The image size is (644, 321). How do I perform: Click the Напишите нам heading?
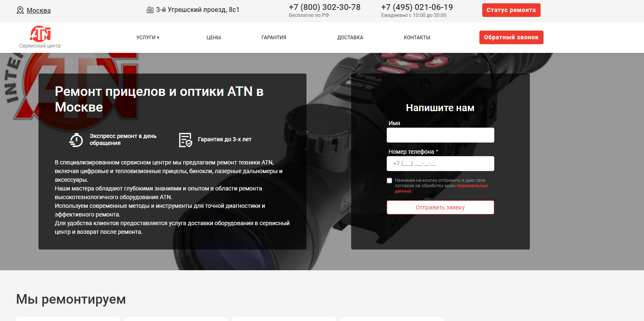pos(440,108)
